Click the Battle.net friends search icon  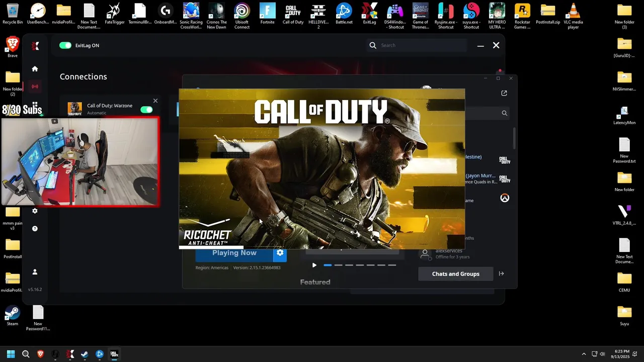point(504,113)
